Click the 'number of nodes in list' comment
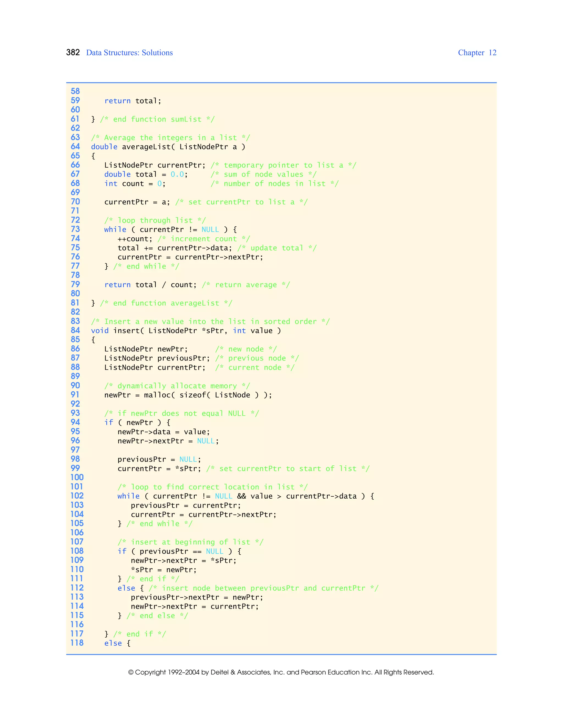 275,184
